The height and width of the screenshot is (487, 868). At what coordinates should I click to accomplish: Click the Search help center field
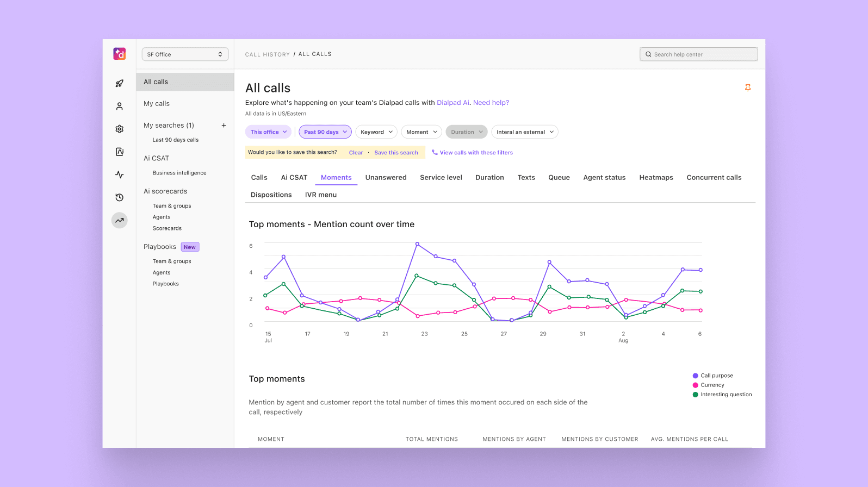tap(699, 54)
